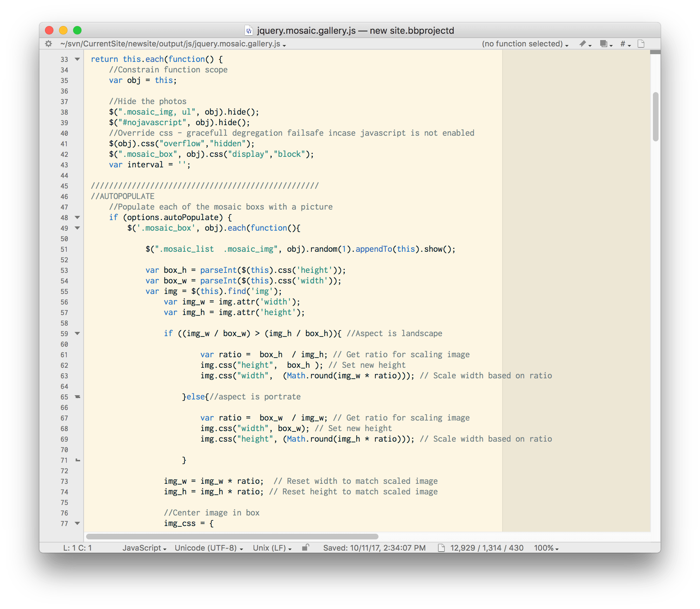
Task: Open the JavaScript language selector
Action: pyautogui.click(x=144, y=548)
